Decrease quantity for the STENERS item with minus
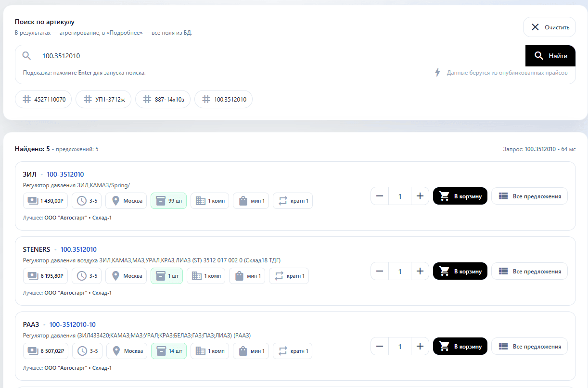This screenshot has height=388, width=588. tap(380, 271)
